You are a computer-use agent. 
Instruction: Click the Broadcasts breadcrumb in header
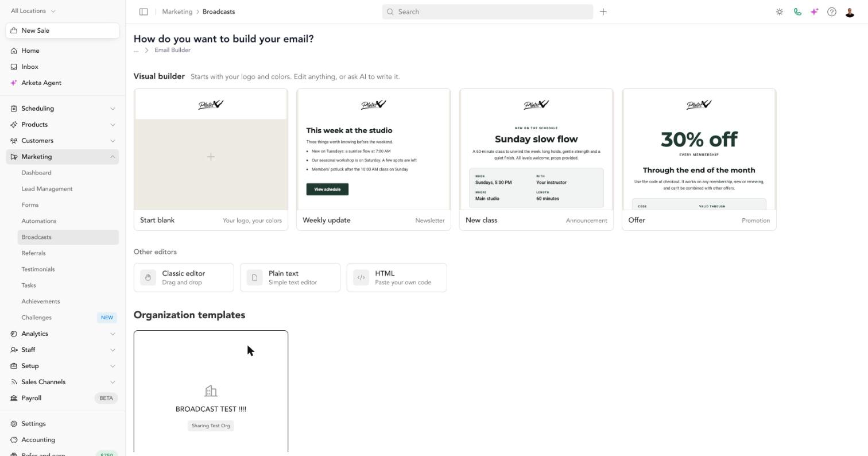(x=219, y=11)
